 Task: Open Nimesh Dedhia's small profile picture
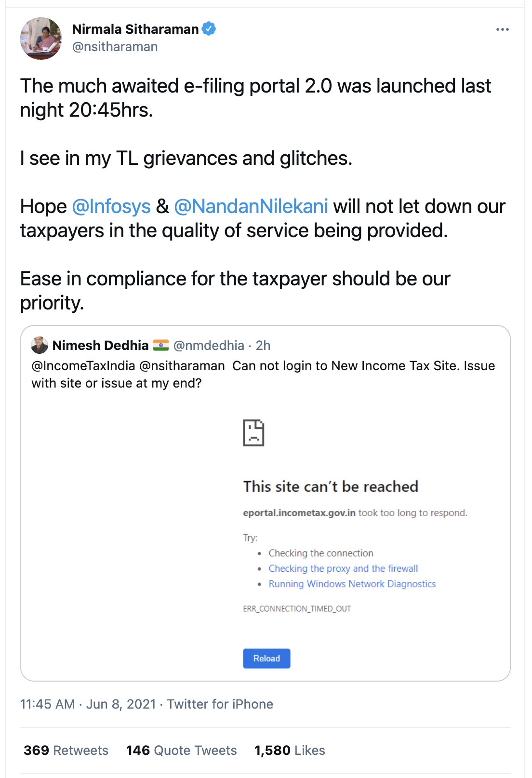[x=40, y=345]
